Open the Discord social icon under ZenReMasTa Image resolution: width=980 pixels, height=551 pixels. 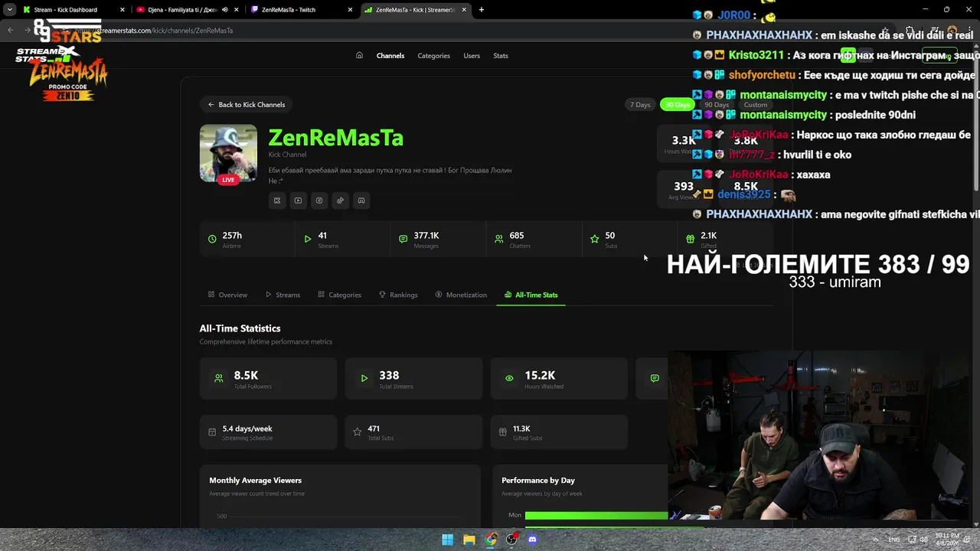[361, 201]
